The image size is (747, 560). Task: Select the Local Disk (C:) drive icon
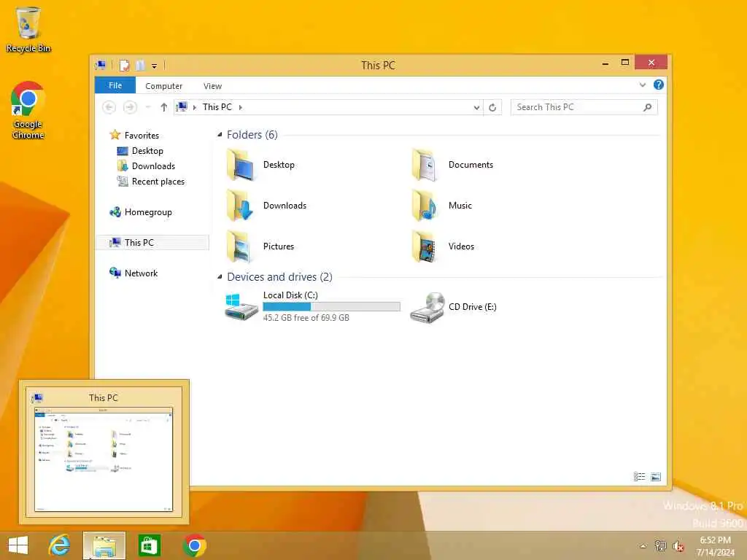coord(241,307)
